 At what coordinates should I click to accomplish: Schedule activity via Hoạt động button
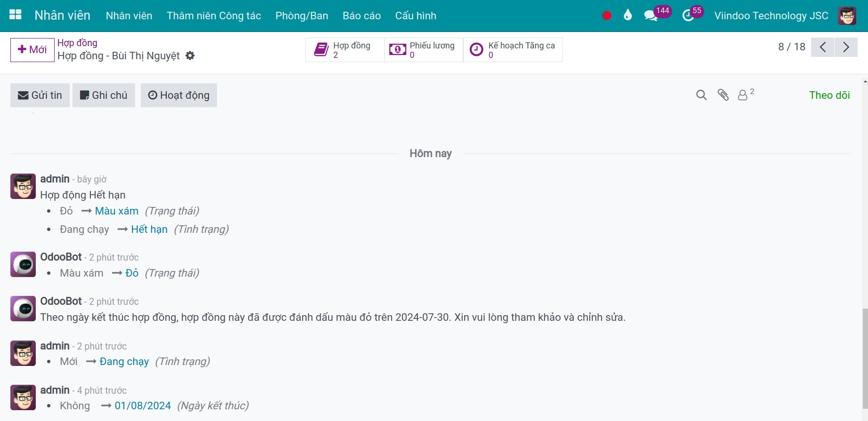tap(179, 95)
